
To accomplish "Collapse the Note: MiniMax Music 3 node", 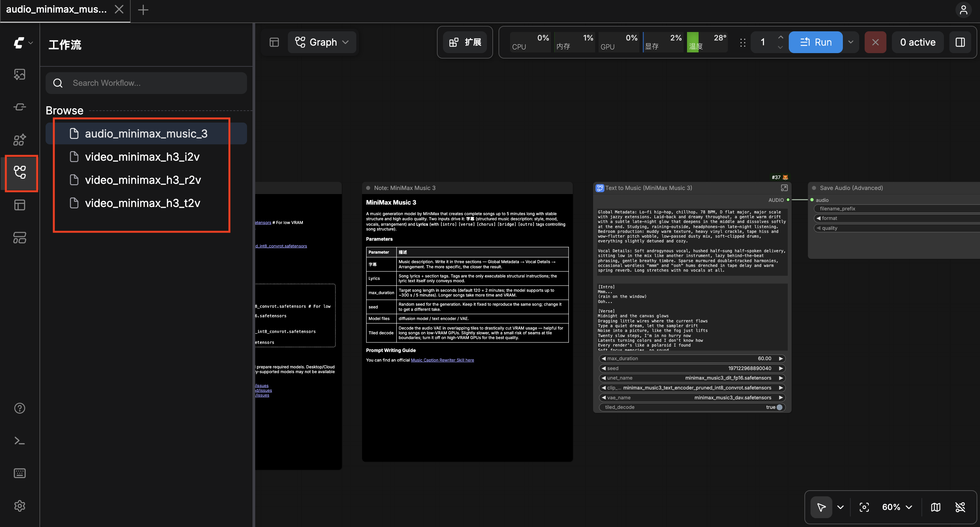I will 368,188.
